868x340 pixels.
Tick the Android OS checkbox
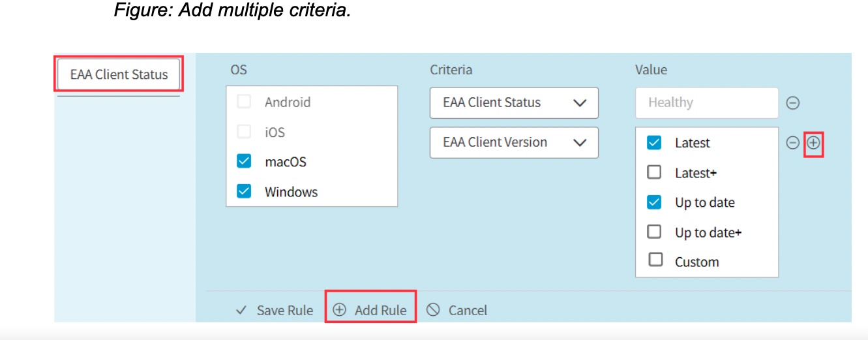(244, 102)
